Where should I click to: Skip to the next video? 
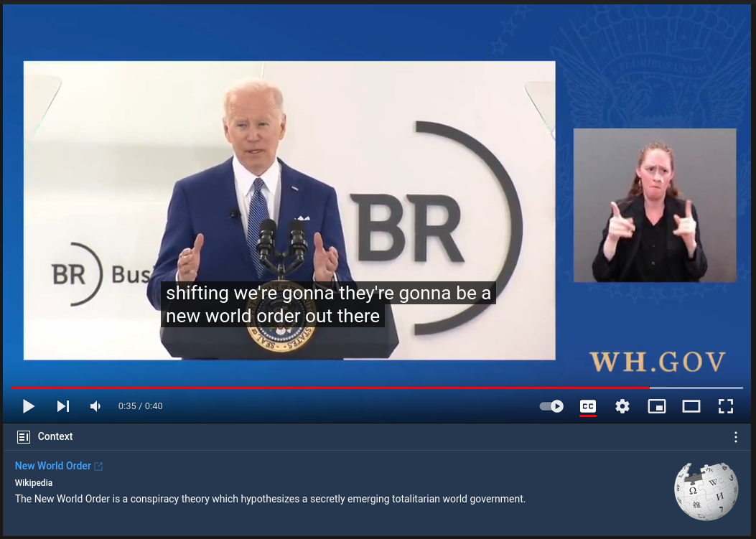[63, 406]
